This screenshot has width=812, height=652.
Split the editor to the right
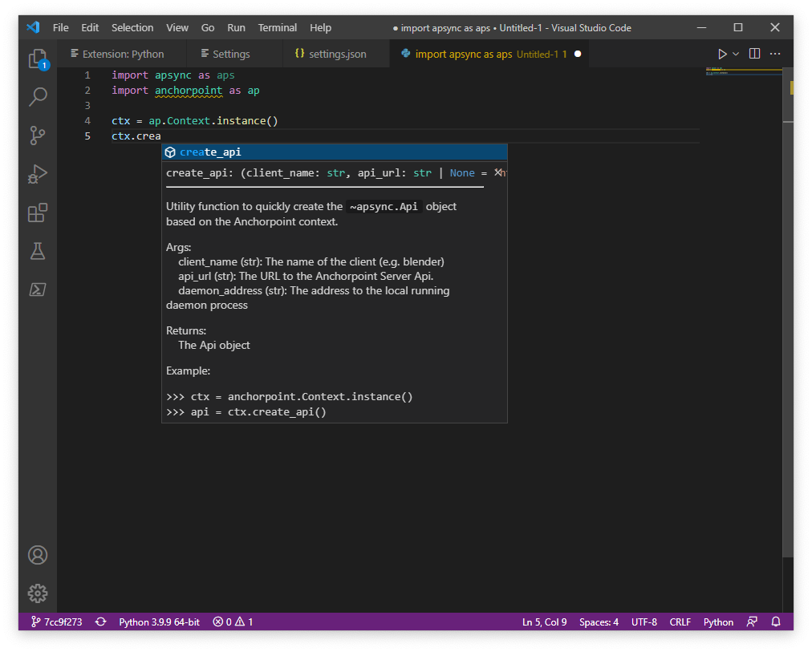[x=754, y=54]
